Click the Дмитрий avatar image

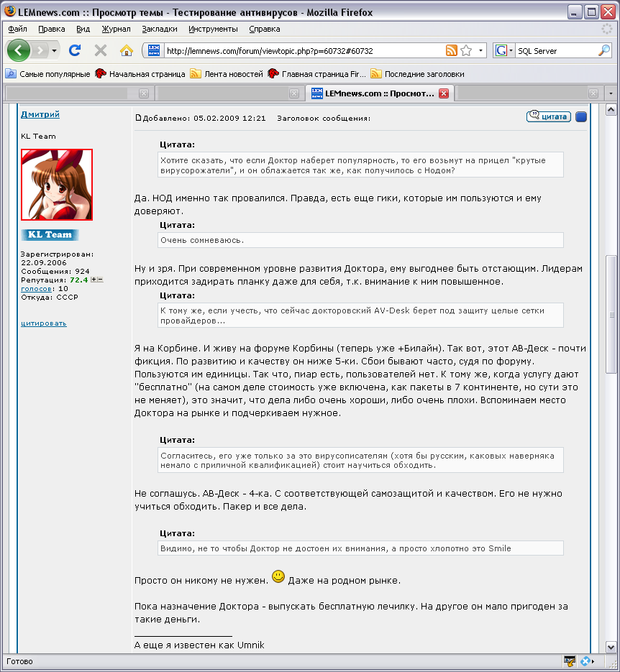tap(57, 185)
